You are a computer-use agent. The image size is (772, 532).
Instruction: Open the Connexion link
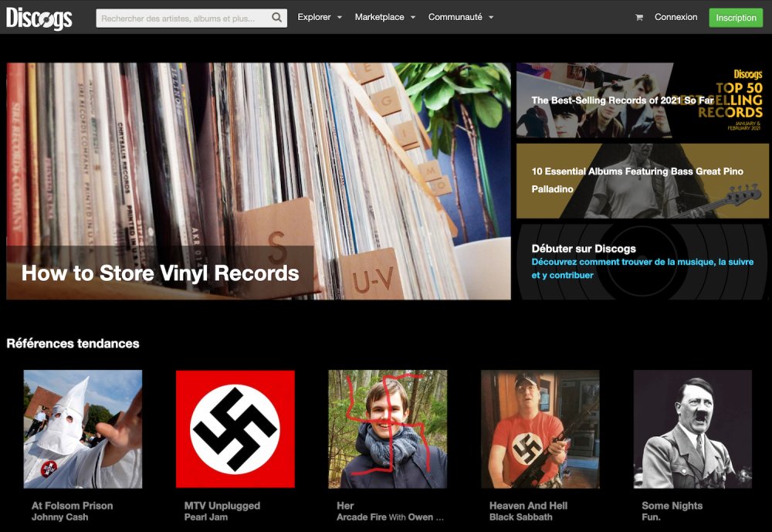point(676,17)
